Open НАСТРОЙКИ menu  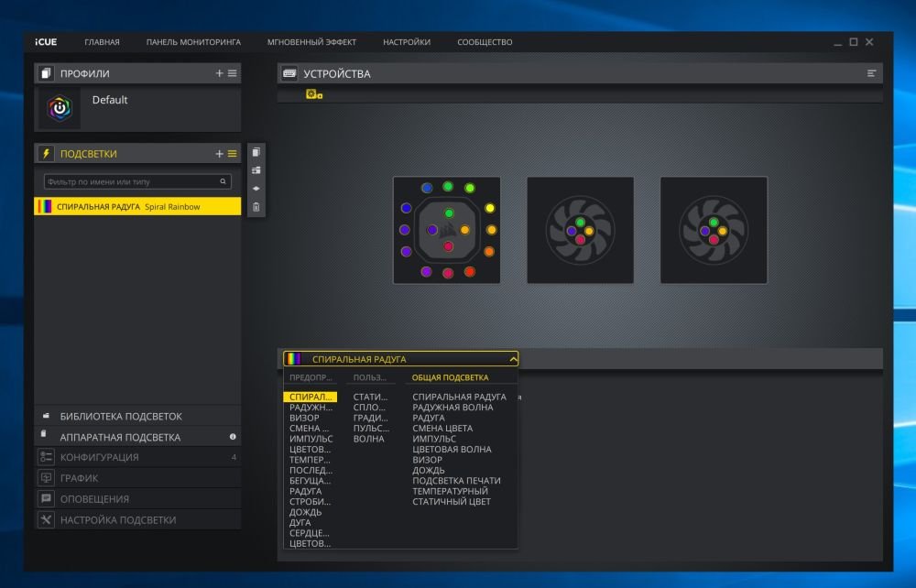tap(407, 42)
